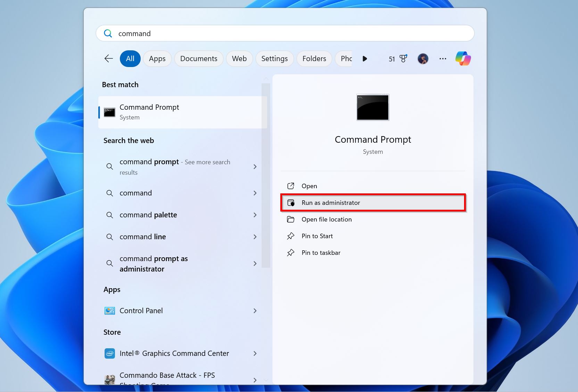
Task: Pin Command Prompt to Start
Action: [x=317, y=236]
